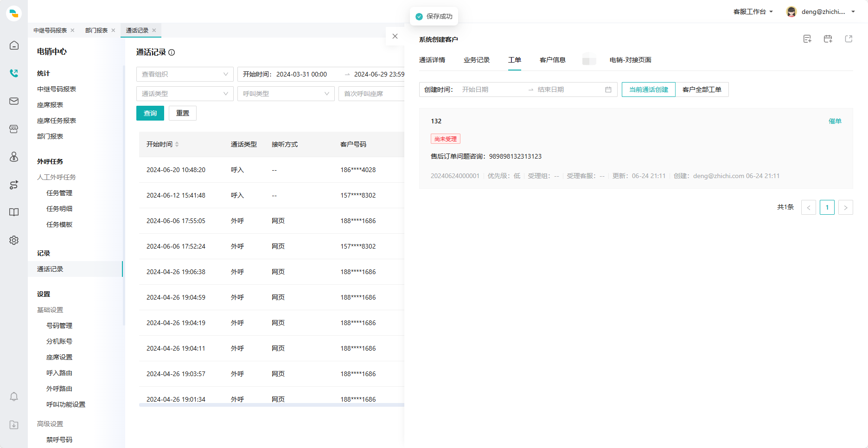Image resolution: width=868 pixels, height=448 pixels.
Task: Open 座席报表 in the sidebar
Action: pyautogui.click(x=50, y=105)
